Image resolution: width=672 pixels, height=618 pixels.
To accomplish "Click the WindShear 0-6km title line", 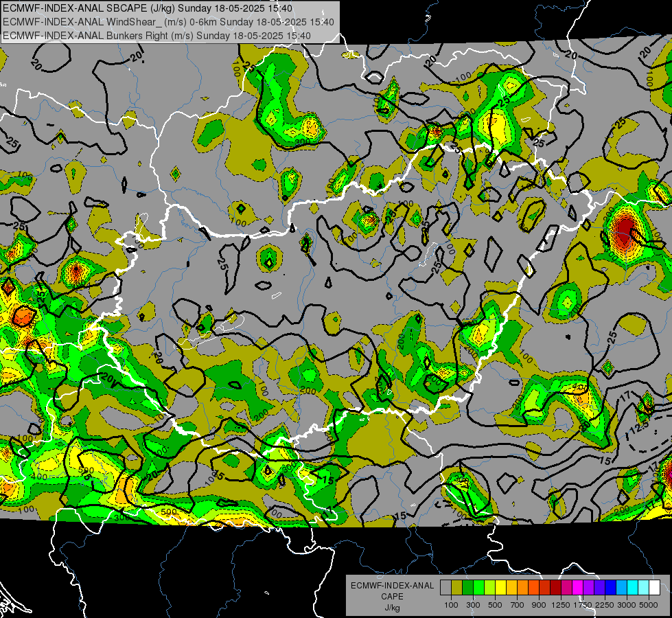I will [168, 22].
